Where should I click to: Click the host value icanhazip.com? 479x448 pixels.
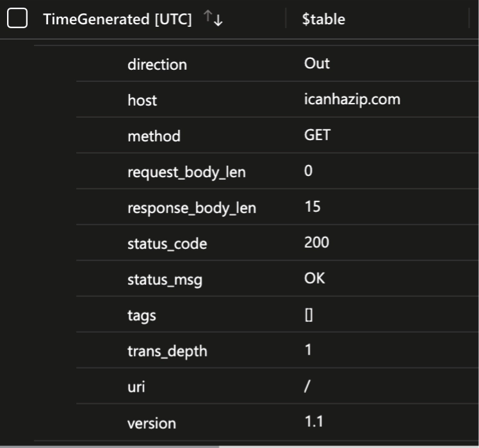pos(352,99)
